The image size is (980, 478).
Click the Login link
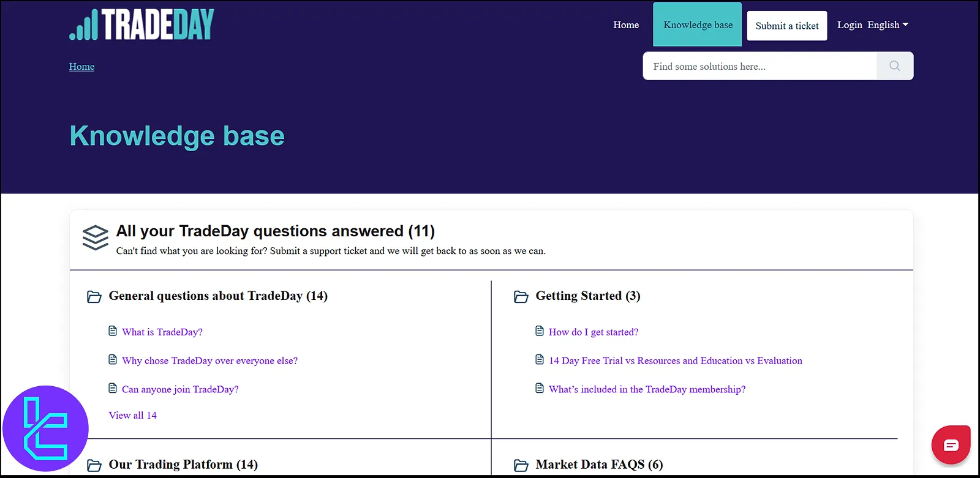(x=850, y=25)
